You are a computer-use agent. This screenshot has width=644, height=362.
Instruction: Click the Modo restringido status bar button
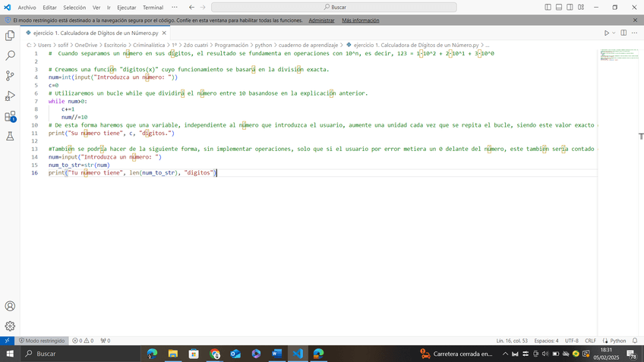click(x=42, y=341)
